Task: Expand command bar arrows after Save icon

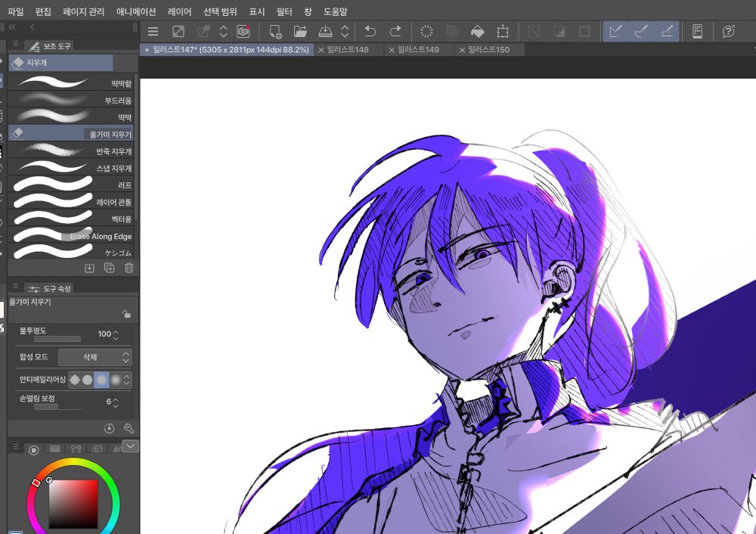Action: pyautogui.click(x=345, y=32)
